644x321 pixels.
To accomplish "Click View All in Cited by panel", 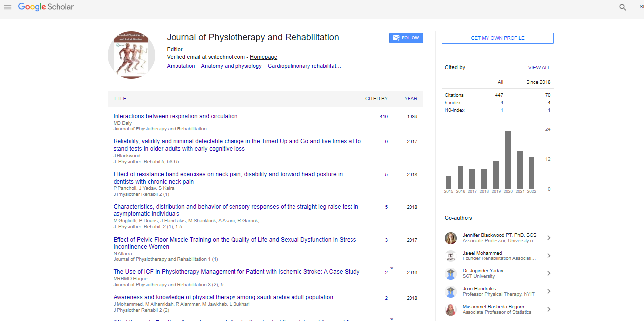I will click(539, 68).
